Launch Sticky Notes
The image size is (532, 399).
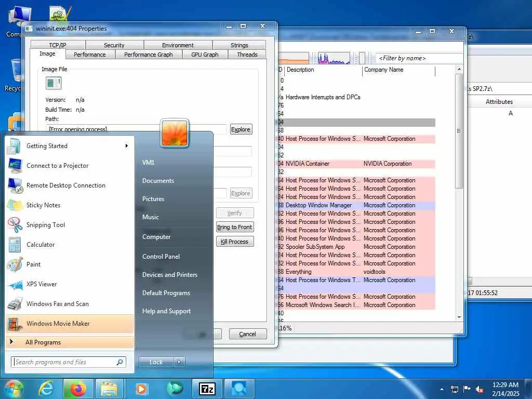[70, 205]
